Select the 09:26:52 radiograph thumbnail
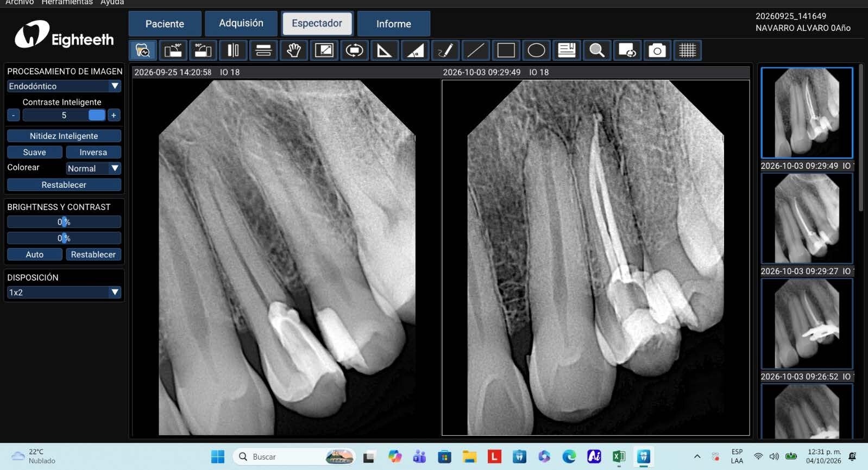 807,323
